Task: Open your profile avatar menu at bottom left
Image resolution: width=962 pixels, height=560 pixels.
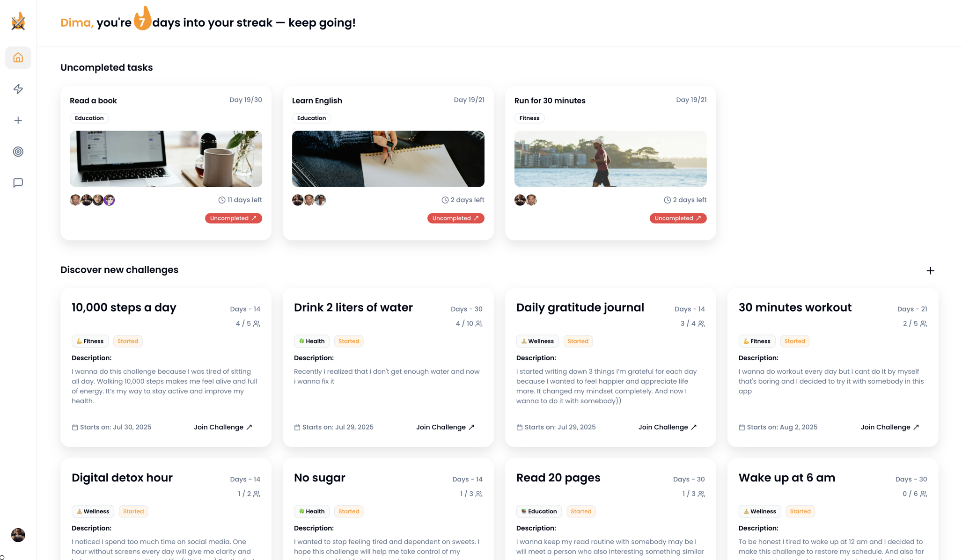Action: [18, 535]
